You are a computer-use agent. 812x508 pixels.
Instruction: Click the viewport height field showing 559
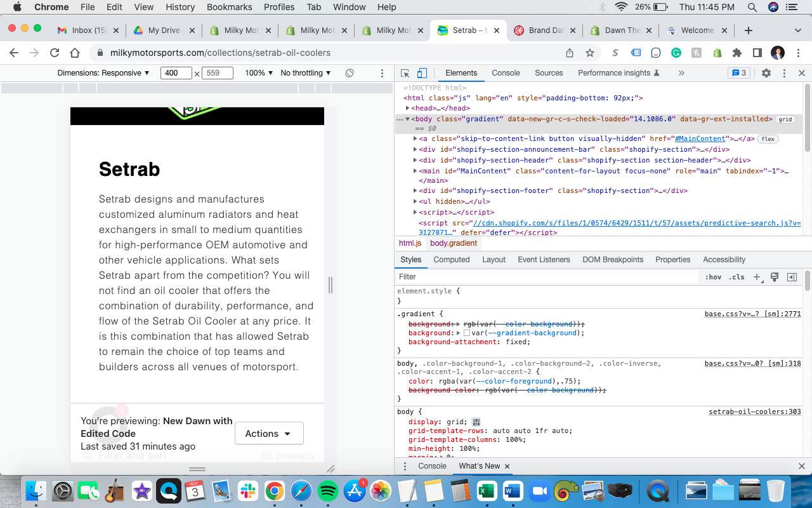coord(218,73)
